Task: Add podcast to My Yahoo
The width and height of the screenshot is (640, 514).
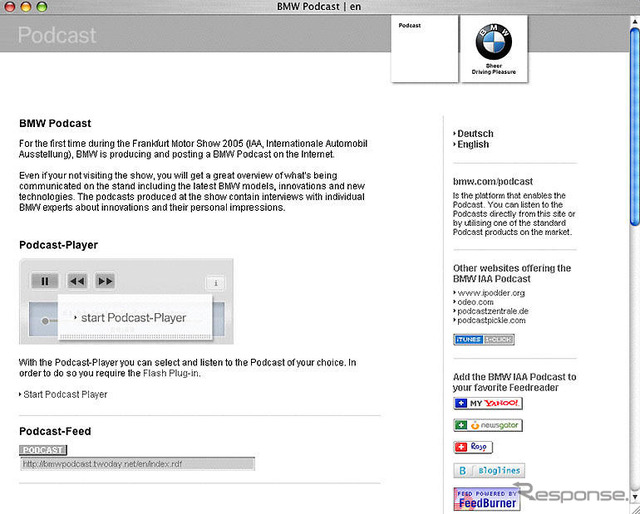Action: (x=488, y=403)
